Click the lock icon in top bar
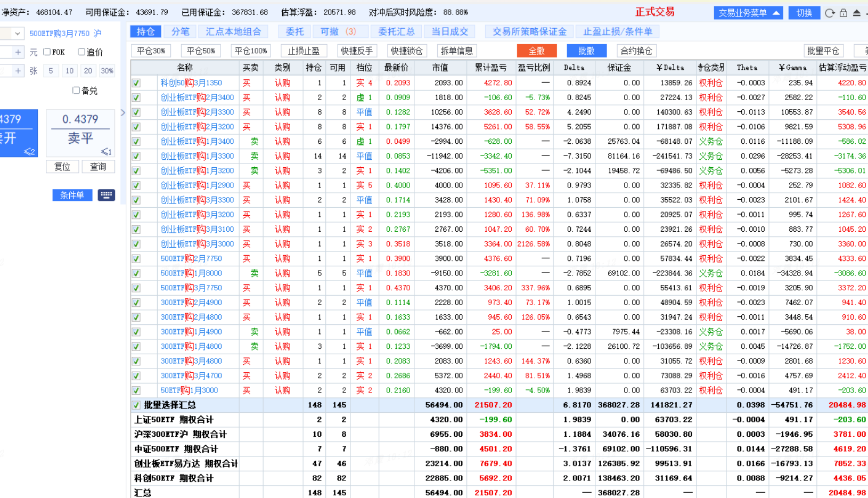868x498 pixels. click(844, 13)
